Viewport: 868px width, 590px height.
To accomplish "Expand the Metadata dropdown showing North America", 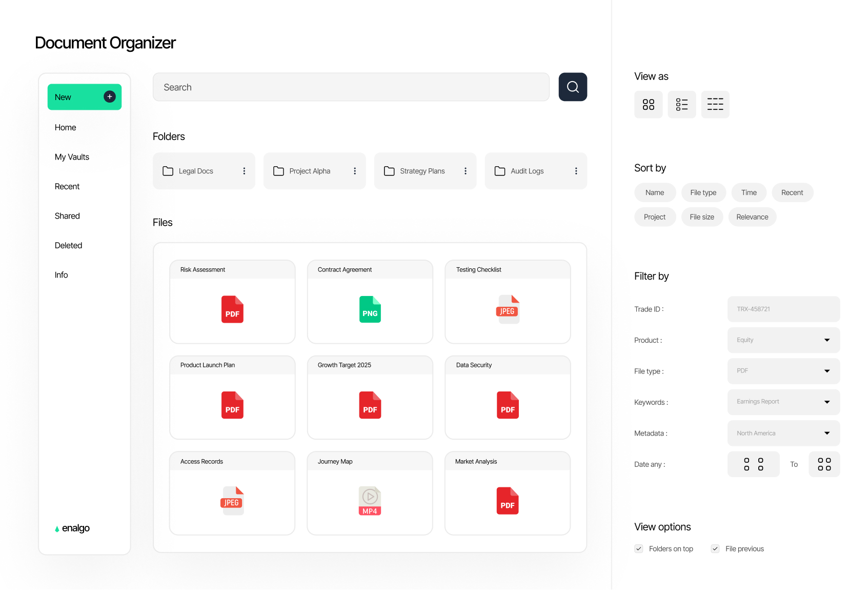I will tap(783, 433).
